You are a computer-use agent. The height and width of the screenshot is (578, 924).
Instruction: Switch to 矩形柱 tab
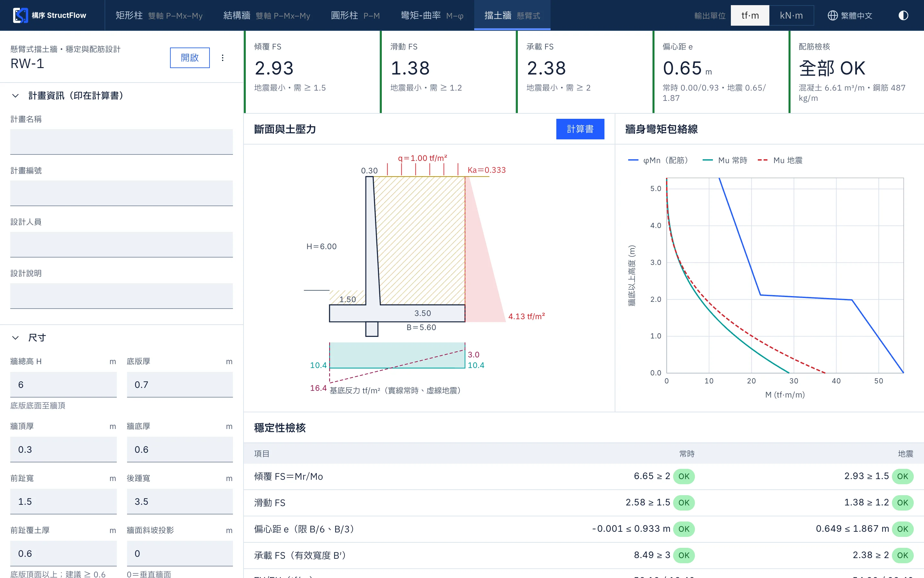[159, 15]
